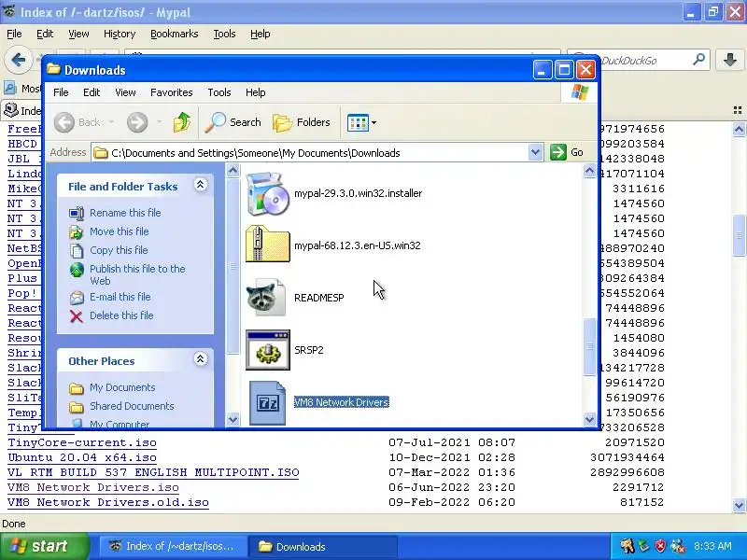Viewport: 747px width, 560px height.
Task: Open VM8 Network Drivers.iso link
Action: pos(92,487)
